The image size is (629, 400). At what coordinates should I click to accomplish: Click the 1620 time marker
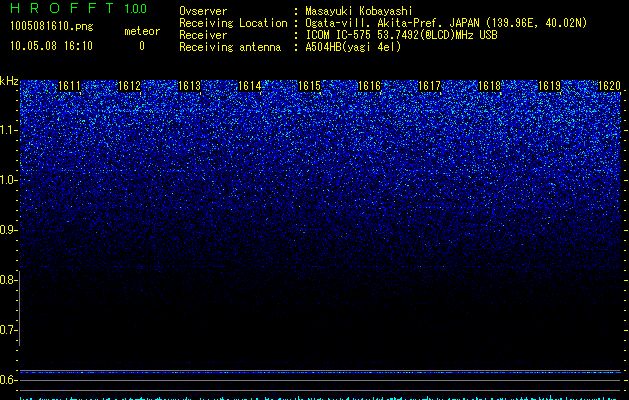pyautogui.click(x=609, y=86)
